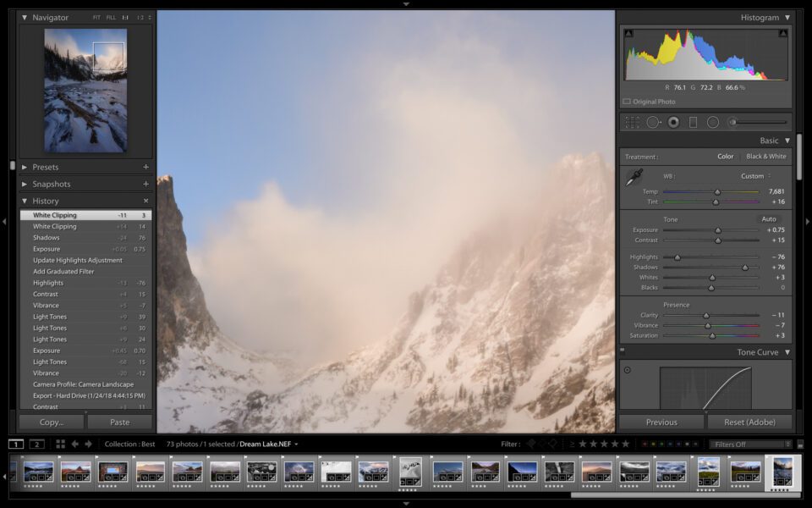This screenshot has width=812, height=508.
Task: Expand the Snapshots panel
Action: tap(25, 184)
